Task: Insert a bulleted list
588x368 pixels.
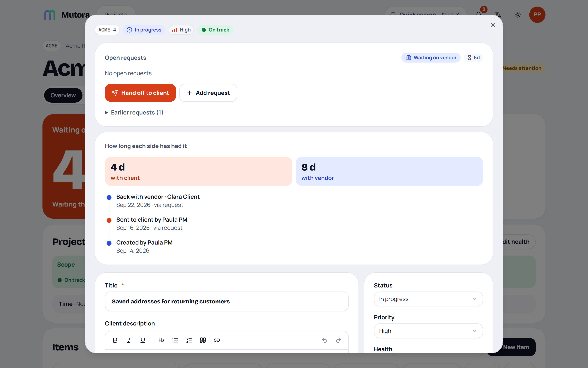Action: coord(175,340)
